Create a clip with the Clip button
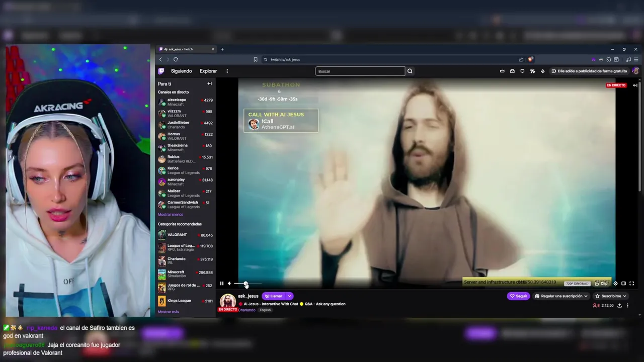Screen dimensions: 644x362 pos(602,284)
